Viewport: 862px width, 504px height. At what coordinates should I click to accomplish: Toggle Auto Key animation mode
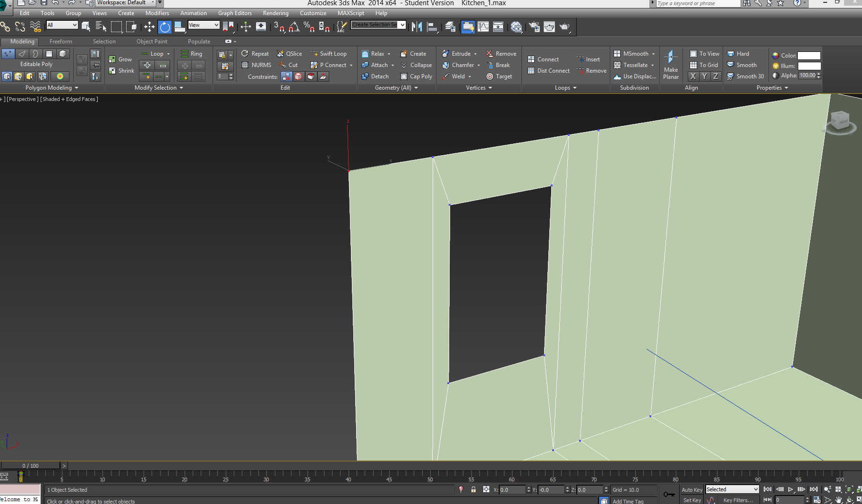point(691,490)
